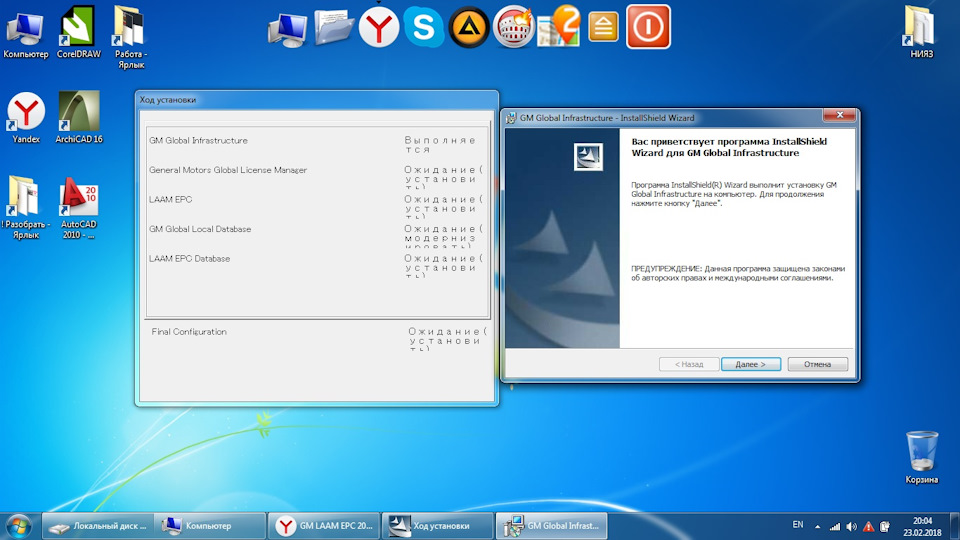Click the red warning triangle tray icon
Viewport: 960px width, 540px height.
pos(868,526)
